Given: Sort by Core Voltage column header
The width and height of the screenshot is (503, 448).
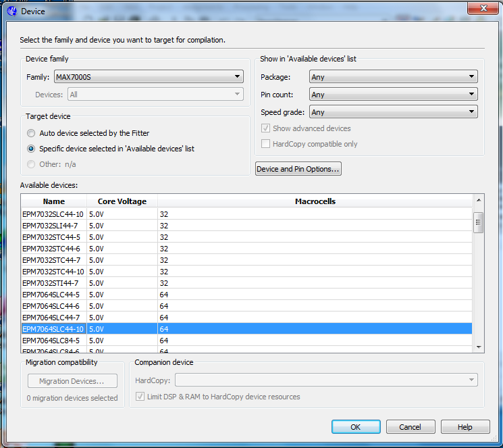Looking at the screenshot, I should [x=122, y=201].
